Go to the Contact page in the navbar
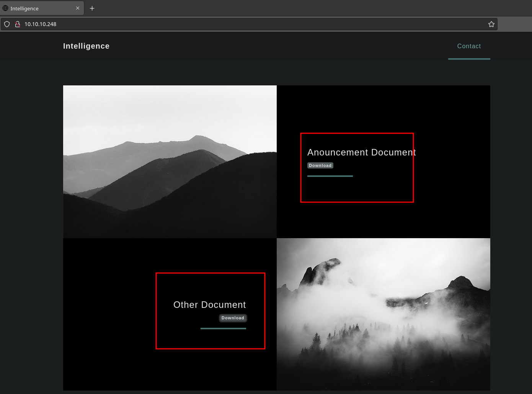The height and width of the screenshot is (394, 532). [x=469, y=46]
